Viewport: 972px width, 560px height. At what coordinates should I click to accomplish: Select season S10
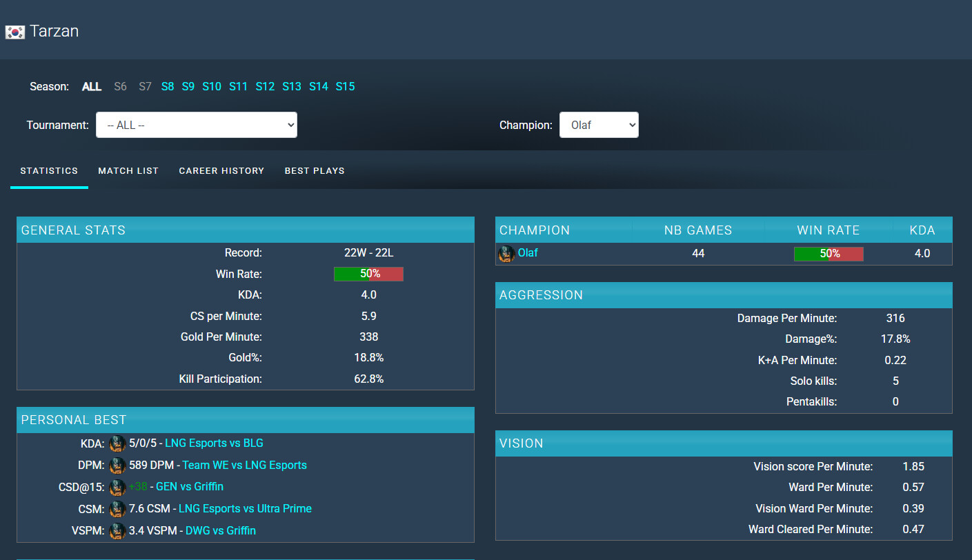[212, 86]
